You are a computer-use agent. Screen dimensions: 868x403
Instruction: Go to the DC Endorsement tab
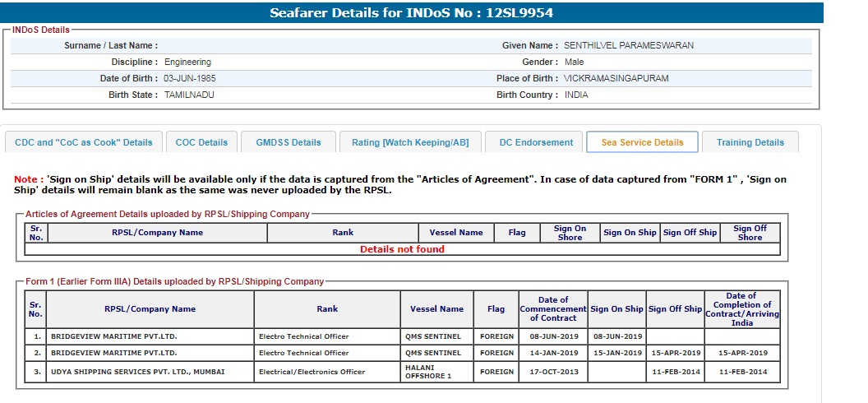pyautogui.click(x=536, y=142)
